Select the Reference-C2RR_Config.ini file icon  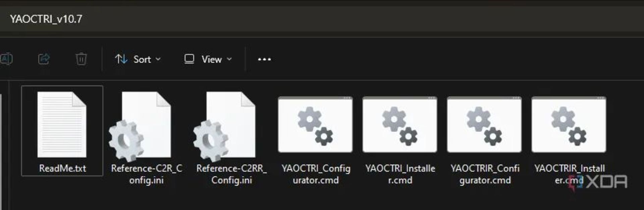tap(224, 127)
